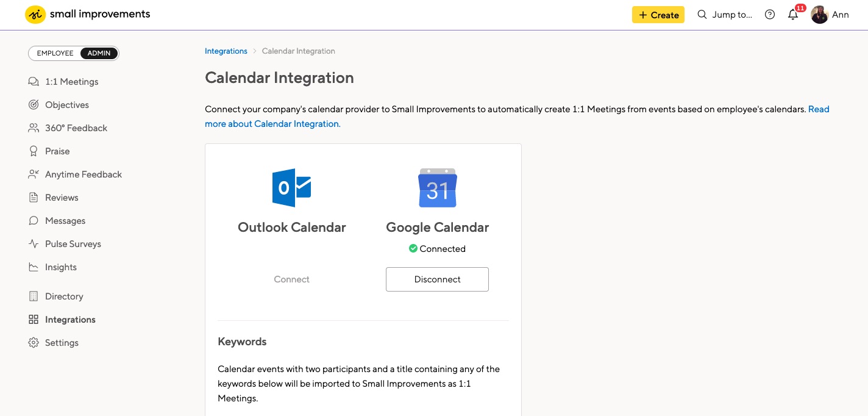This screenshot has height=416, width=868.
Task: Select Objectives in the sidebar
Action: pyautogui.click(x=66, y=104)
